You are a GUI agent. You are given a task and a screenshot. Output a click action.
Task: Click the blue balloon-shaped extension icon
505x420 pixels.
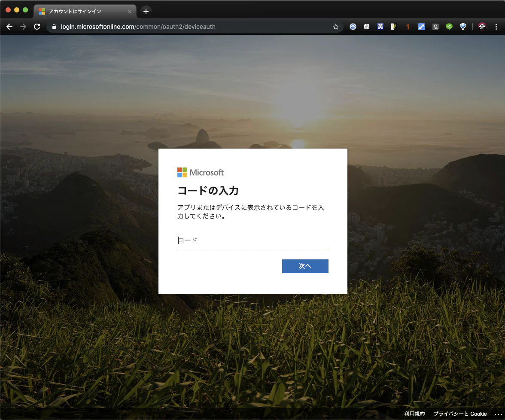click(463, 26)
